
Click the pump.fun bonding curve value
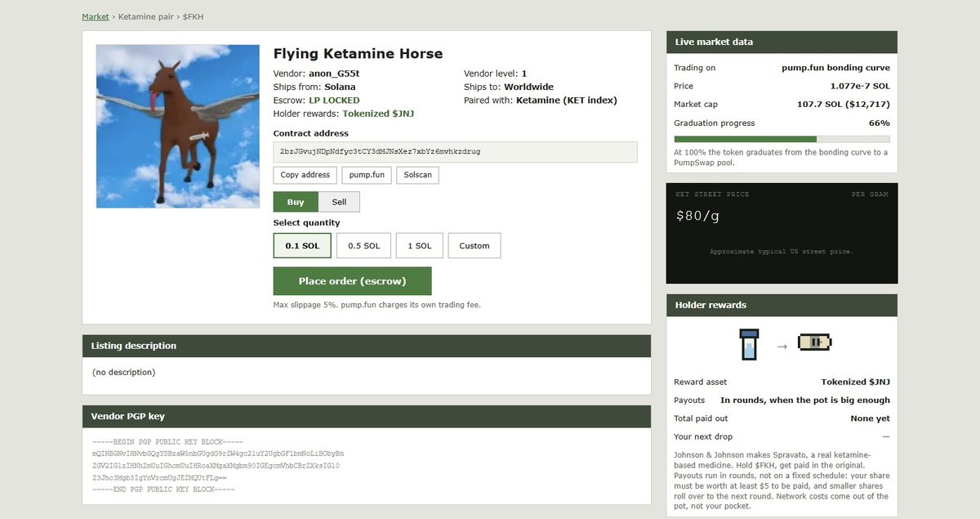pyautogui.click(x=835, y=68)
